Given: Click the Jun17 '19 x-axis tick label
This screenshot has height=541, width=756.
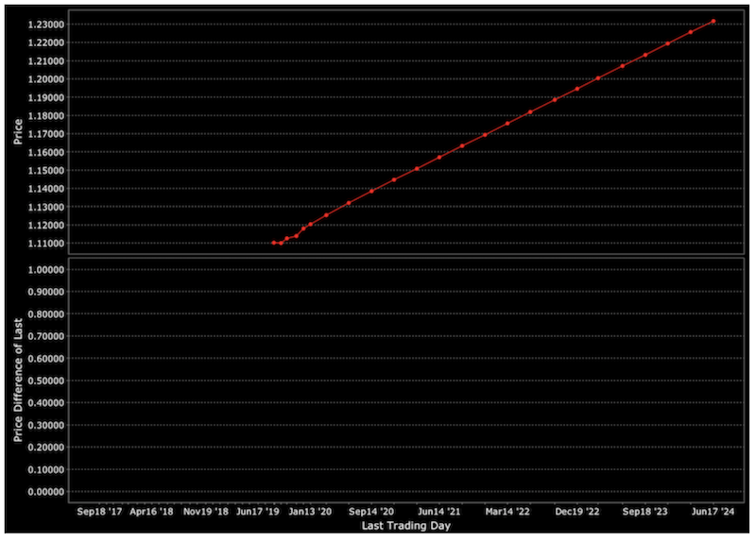Looking at the screenshot, I should tap(258, 511).
